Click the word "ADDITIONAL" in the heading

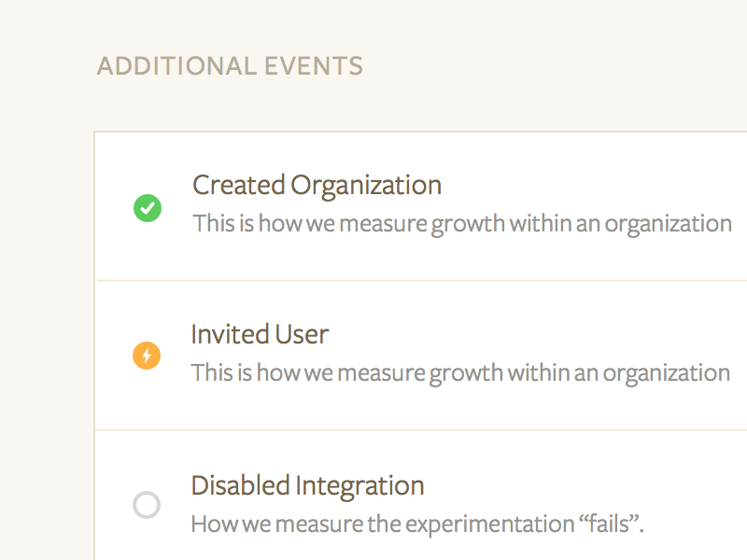point(176,66)
